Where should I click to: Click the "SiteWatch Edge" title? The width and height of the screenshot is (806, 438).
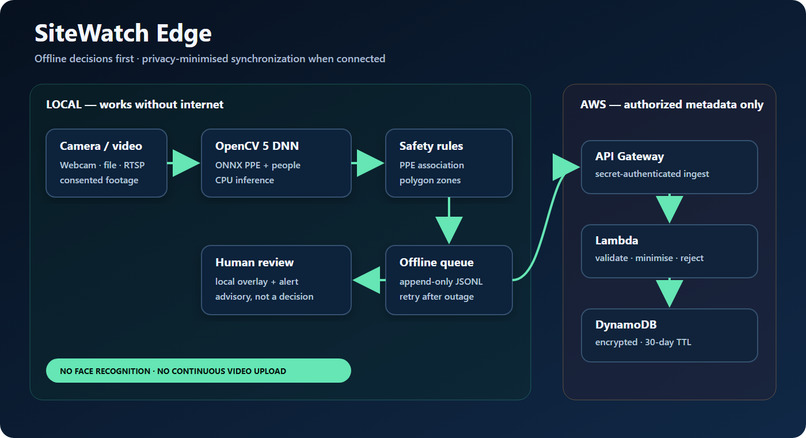coord(123,34)
